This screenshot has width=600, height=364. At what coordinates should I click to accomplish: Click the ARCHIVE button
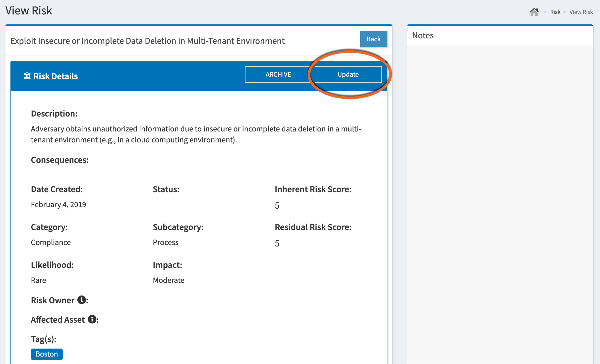click(278, 74)
